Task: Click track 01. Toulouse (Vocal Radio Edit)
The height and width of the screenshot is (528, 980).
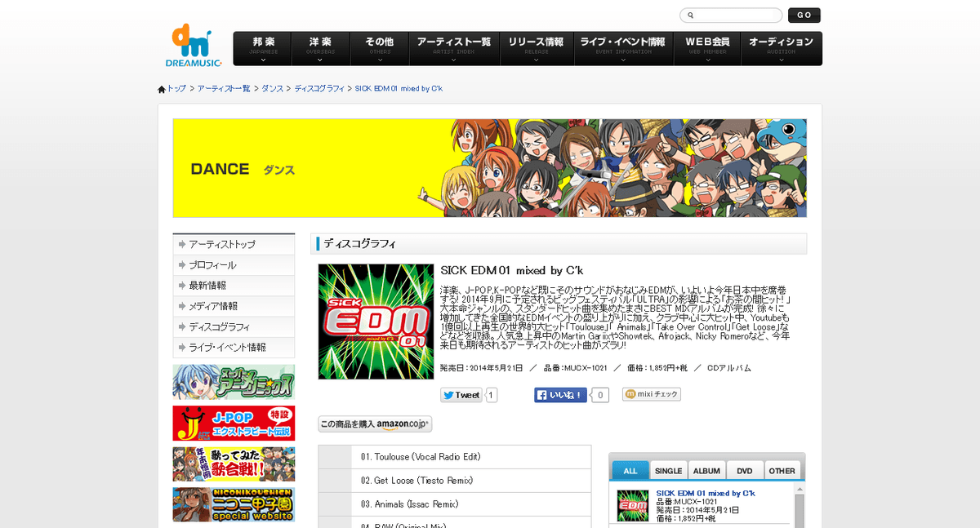Action: tap(421, 457)
